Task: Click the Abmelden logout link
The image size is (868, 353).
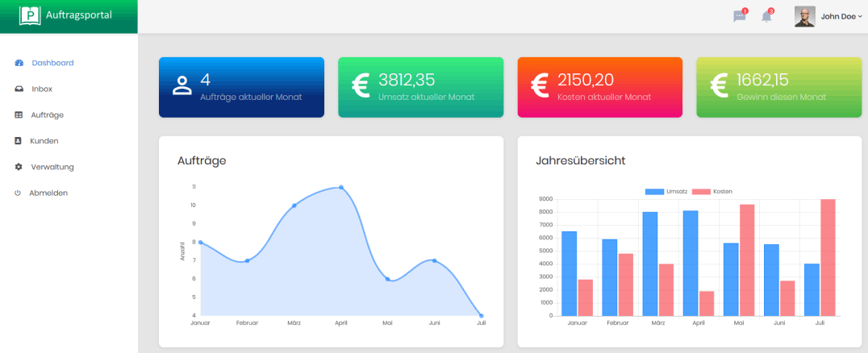Action: click(48, 193)
